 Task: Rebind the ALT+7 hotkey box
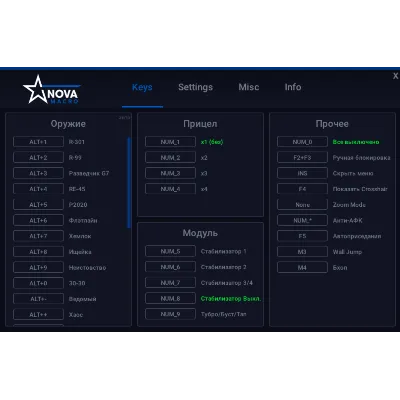(38, 236)
